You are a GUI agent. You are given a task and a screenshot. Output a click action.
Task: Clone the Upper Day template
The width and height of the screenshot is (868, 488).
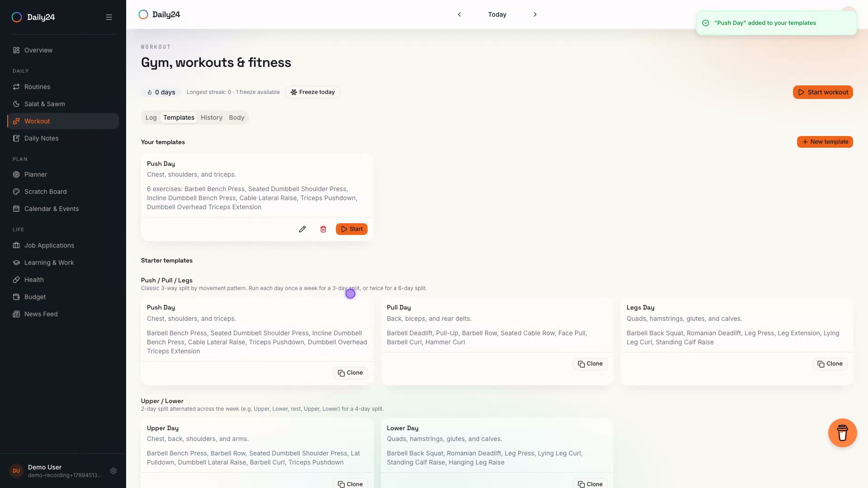click(x=350, y=484)
